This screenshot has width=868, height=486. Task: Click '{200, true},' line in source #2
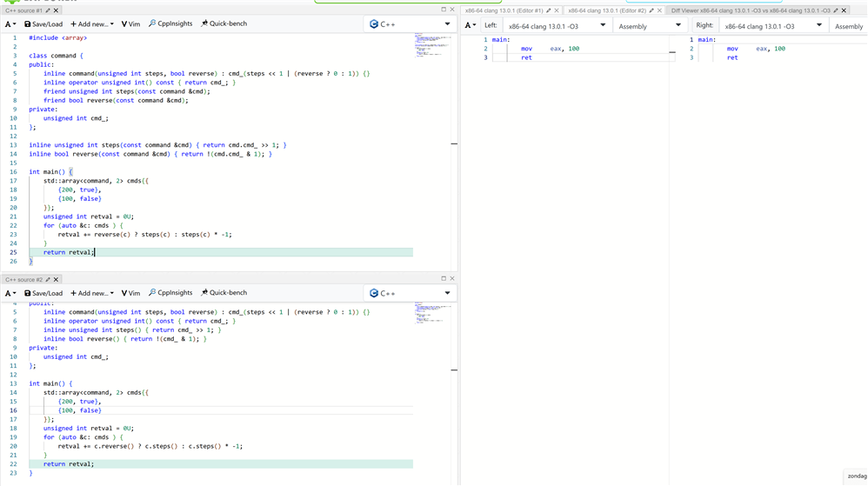tap(80, 402)
